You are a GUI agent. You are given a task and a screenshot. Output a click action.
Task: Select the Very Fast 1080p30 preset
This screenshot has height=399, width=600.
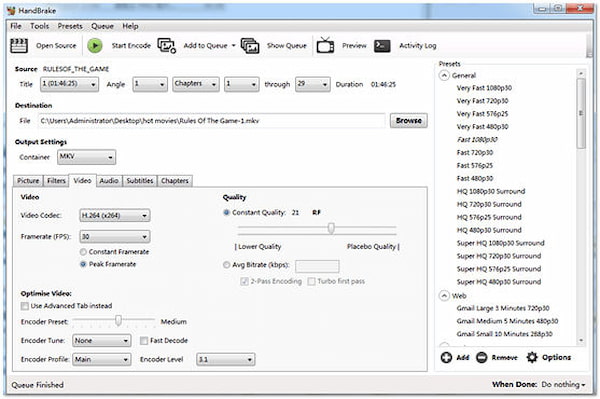click(x=484, y=88)
